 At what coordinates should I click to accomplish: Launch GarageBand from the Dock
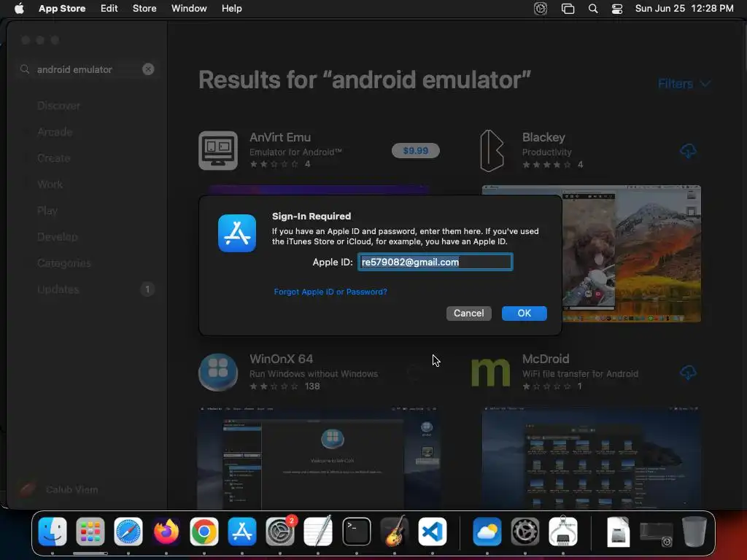point(395,532)
